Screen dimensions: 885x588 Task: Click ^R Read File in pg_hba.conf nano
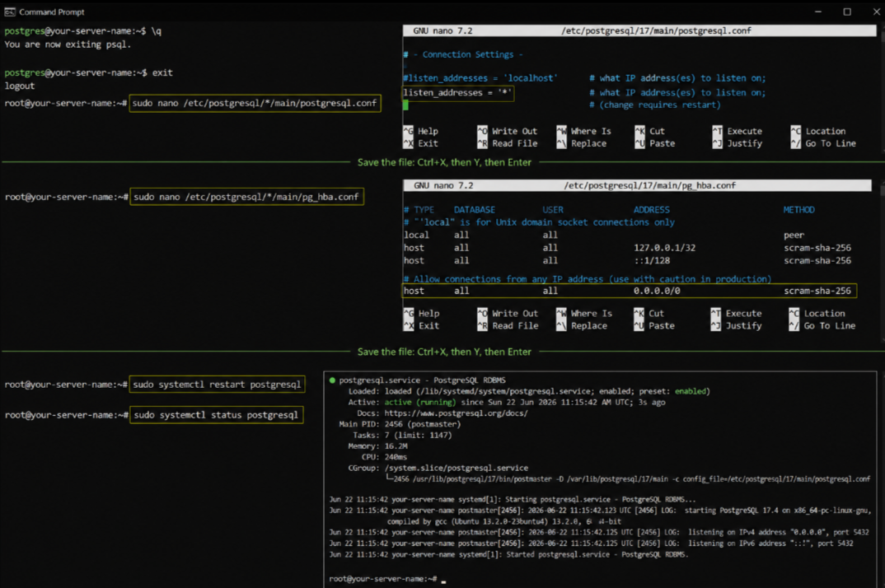pos(508,325)
